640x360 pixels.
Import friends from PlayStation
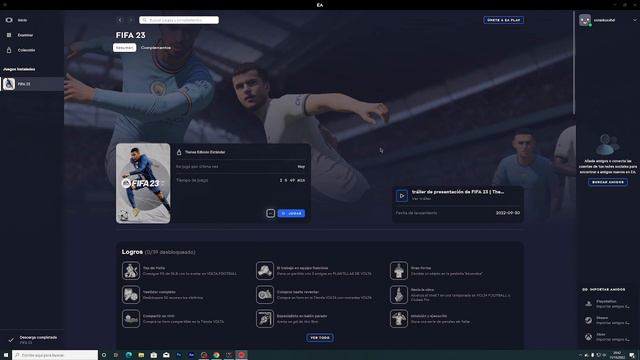point(608,304)
